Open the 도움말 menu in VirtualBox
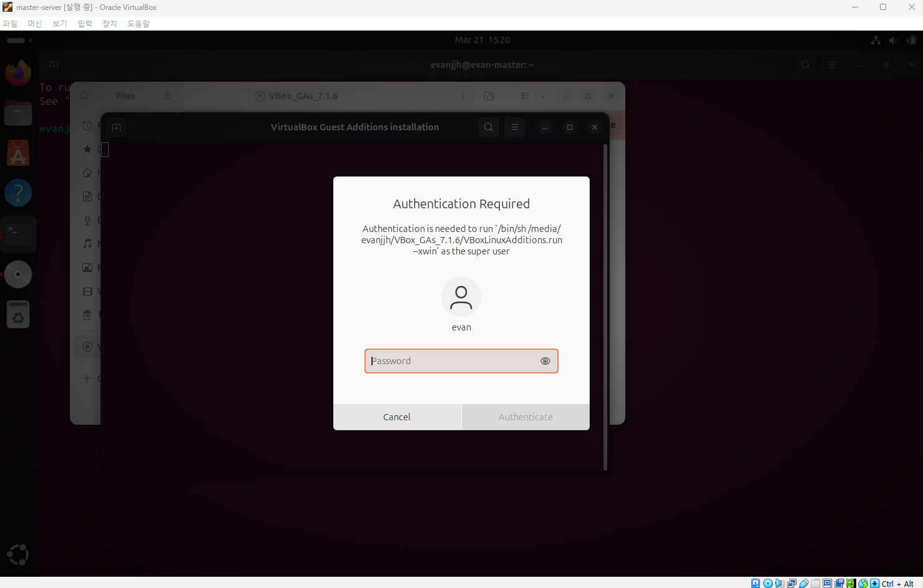 (139, 24)
